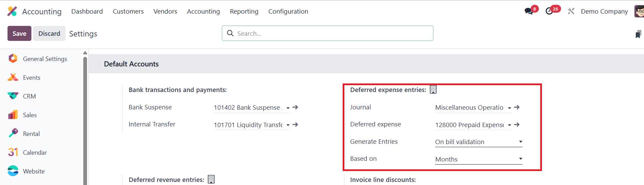Screen dimensions: 644x185
Task: Expand the Bank Suspense account dropdown
Action: tap(288, 108)
